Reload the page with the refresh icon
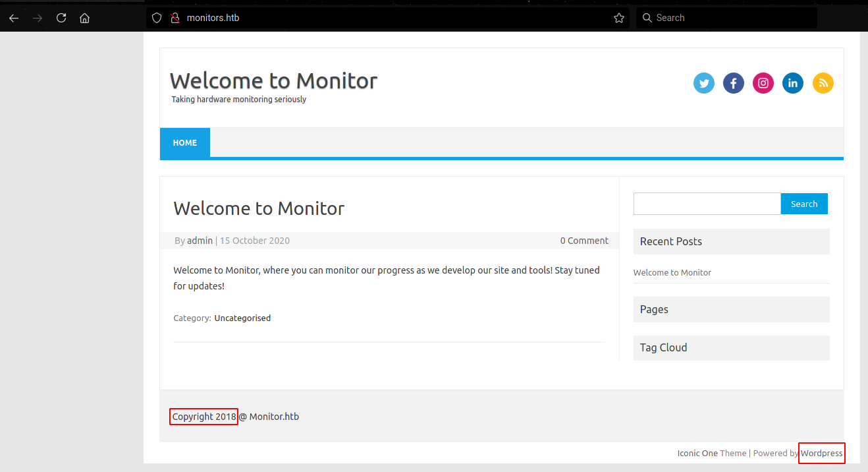The height and width of the screenshot is (472, 868). (61, 18)
